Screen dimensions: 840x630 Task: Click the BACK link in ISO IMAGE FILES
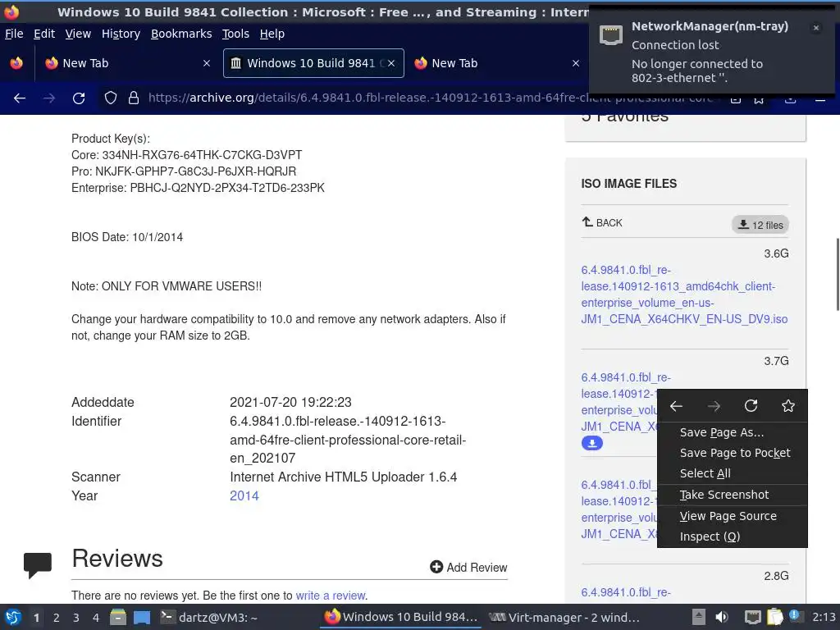[603, 222]
